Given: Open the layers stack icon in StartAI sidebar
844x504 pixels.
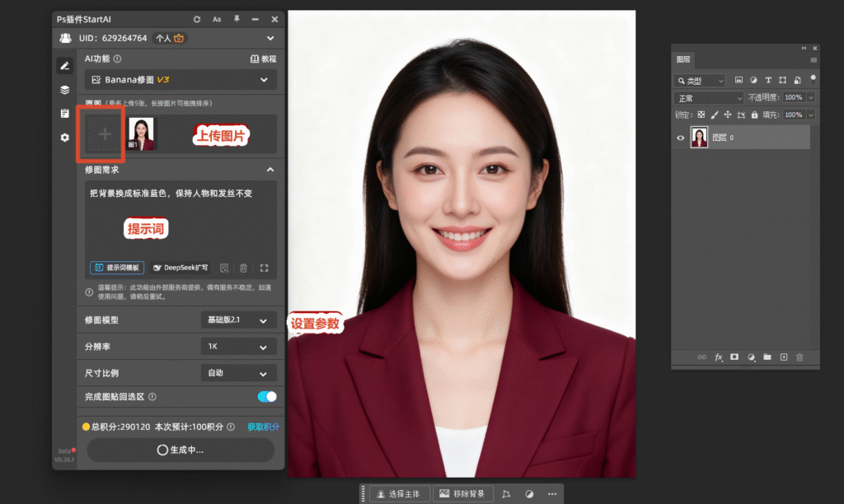Looking at the screenshot, I should [65, 90].
